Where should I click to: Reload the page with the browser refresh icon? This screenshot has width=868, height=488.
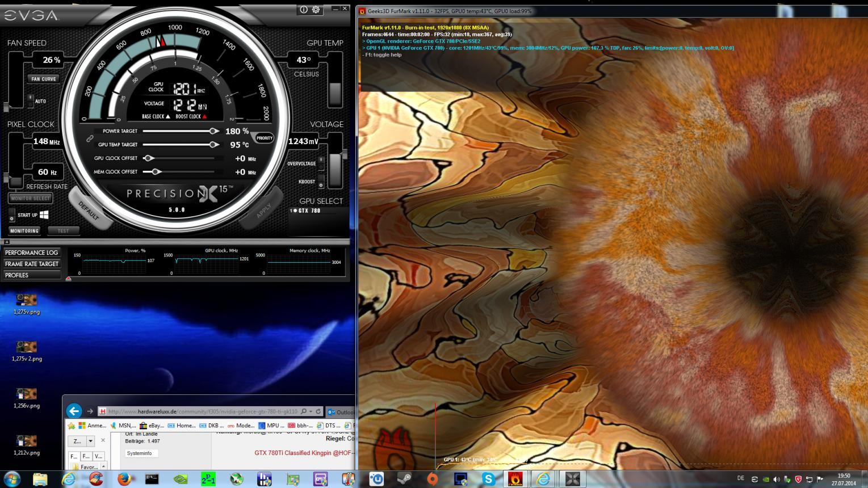[318, 411]
